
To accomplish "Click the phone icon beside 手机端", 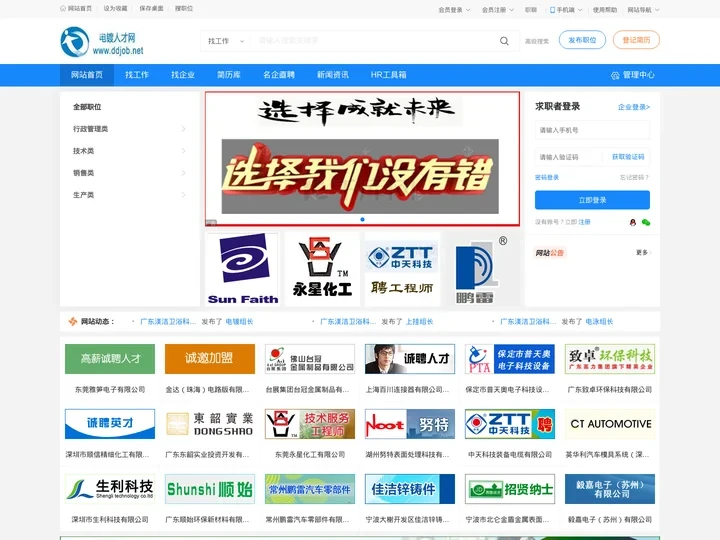I will click(552, 10).
